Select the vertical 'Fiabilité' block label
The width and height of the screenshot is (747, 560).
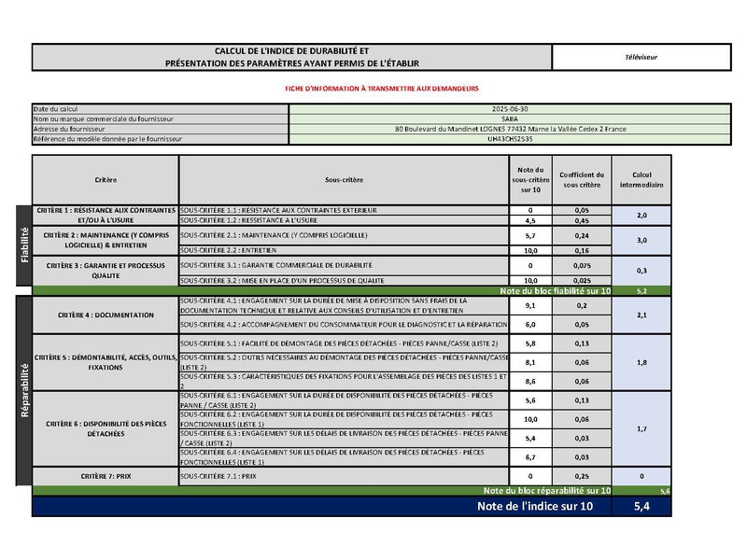(23, 245)
